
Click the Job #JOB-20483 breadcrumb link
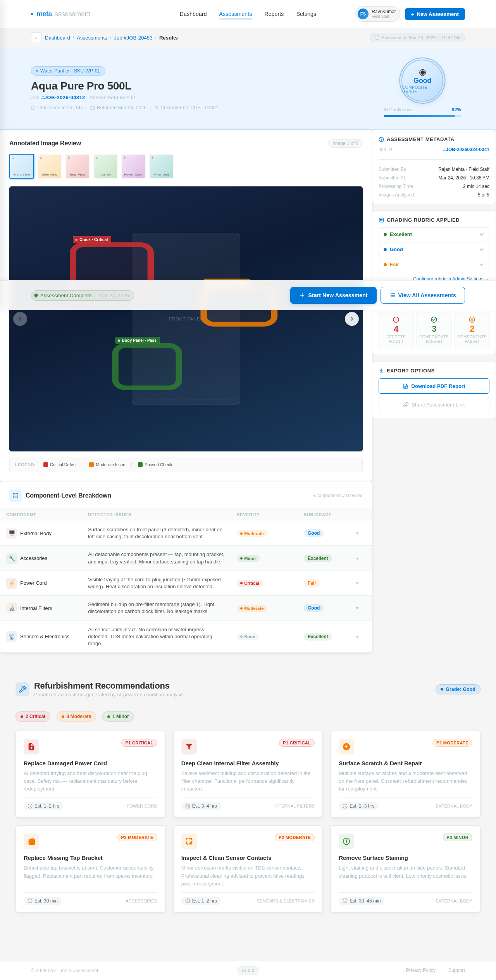click(133, 38)
